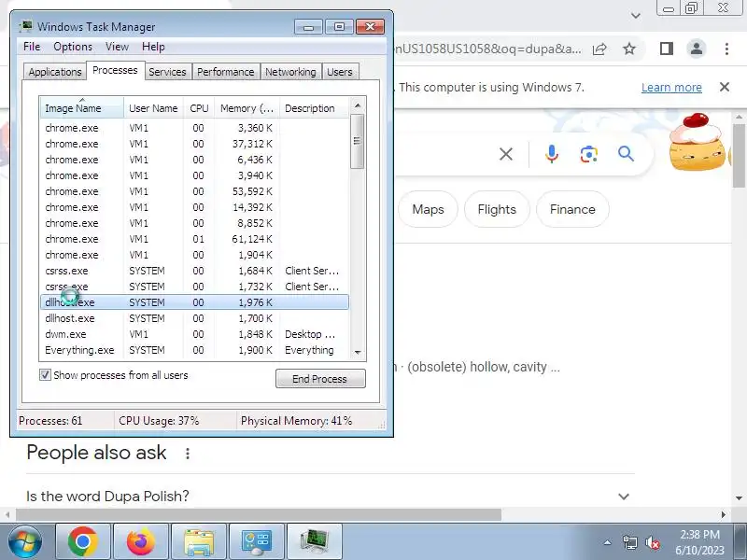This screenshot has width=747, height=560.
Task: Sort by User Name column header
Action: click(x=153, y=108)
